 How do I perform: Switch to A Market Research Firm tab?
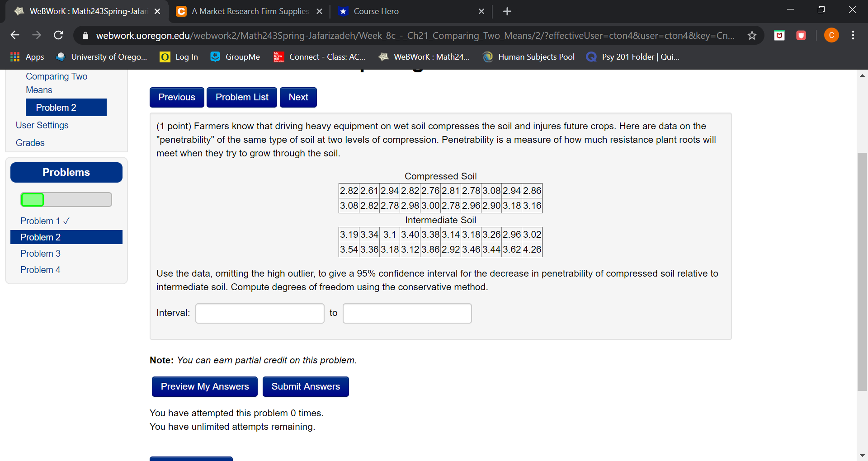pyautogui.click(x=250, y=11)
